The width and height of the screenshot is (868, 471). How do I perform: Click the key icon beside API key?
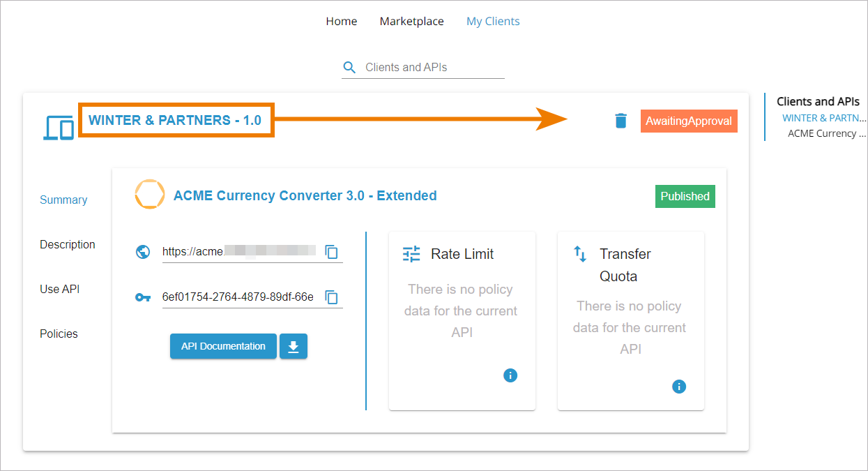pos(143,297)
